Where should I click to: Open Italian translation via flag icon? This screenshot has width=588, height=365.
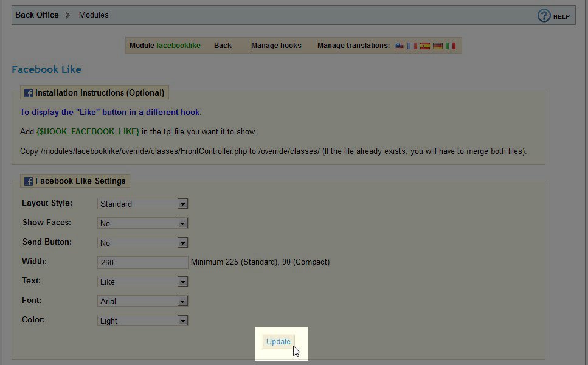pyautogui.click(x=451, y=46)
